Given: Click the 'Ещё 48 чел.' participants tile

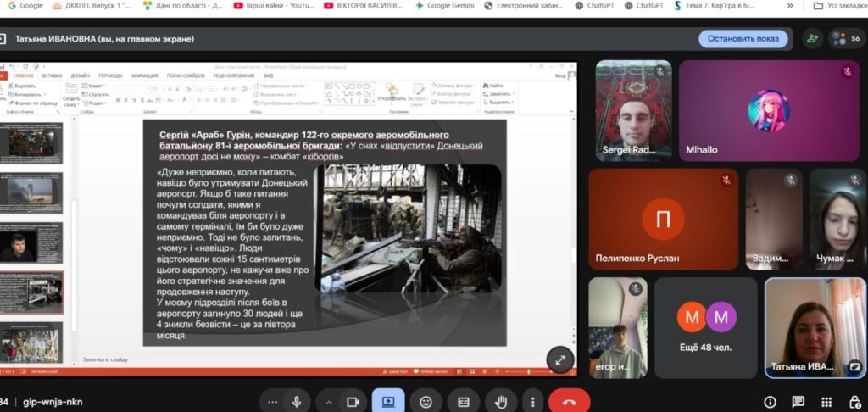Looking at the screenshot, I should point(706,328).
